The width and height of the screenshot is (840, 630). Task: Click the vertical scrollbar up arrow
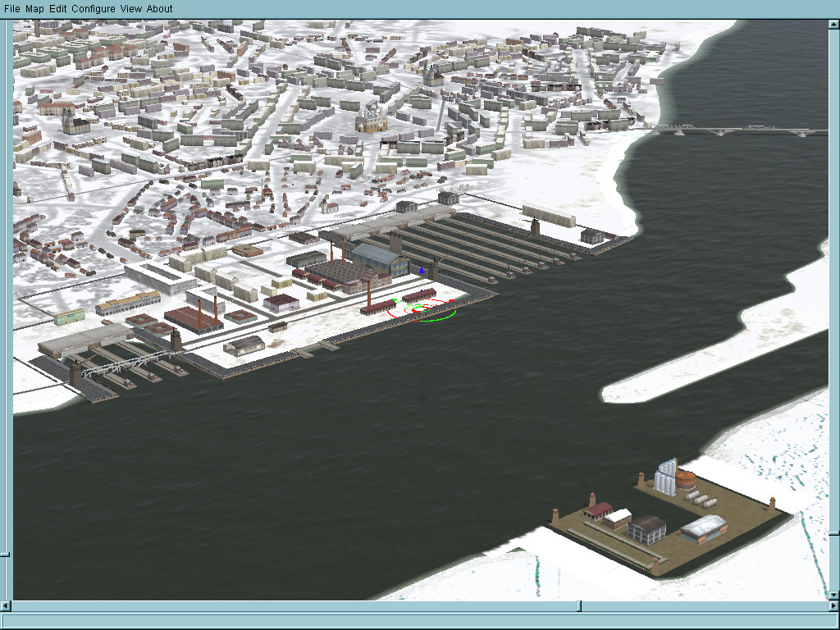tap(834, 25)
